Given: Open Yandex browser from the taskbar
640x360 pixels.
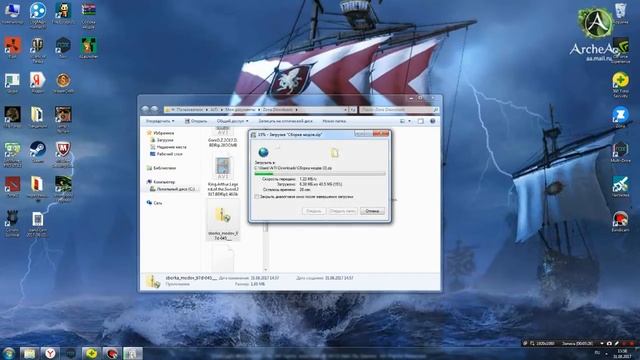Looking at the screenshot, I should (50, 353).
